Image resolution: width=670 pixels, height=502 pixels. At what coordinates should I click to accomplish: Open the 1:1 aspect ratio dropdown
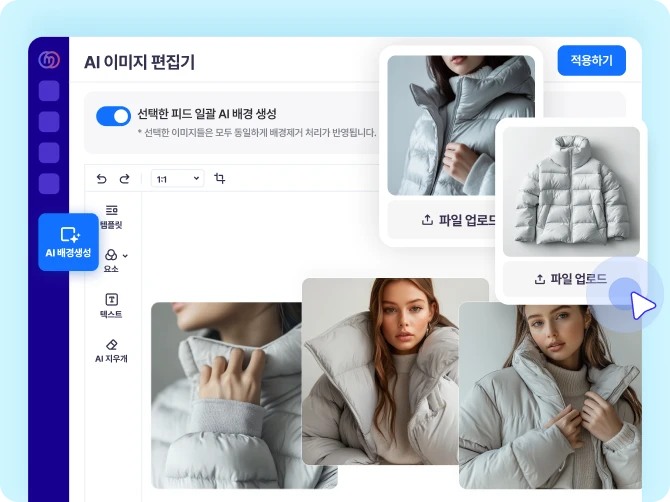coord(177,178)
